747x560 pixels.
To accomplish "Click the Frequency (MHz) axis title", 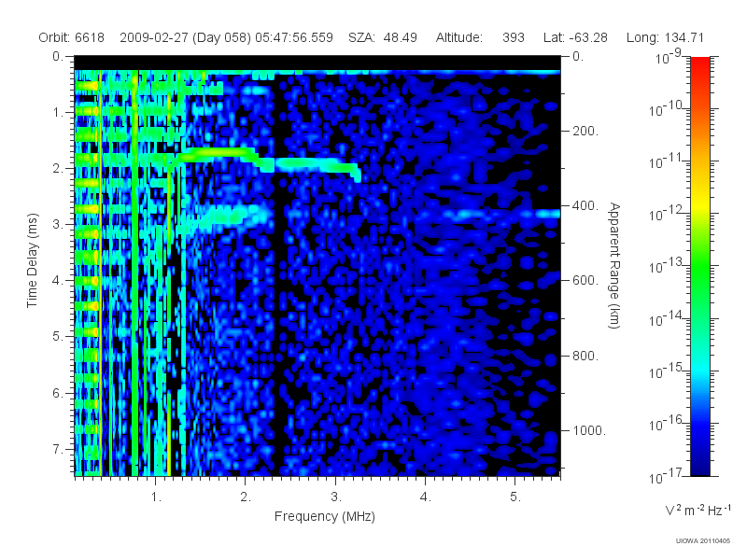I will coord(324,517).
